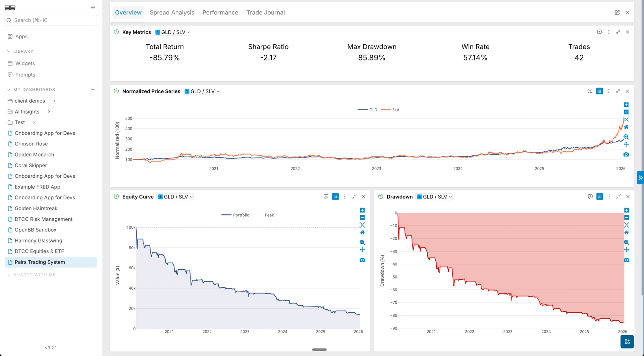Screen dimensions: 644x356
Task: Select pan tool on Equity Curve chart
Action: tap(362, 250)
